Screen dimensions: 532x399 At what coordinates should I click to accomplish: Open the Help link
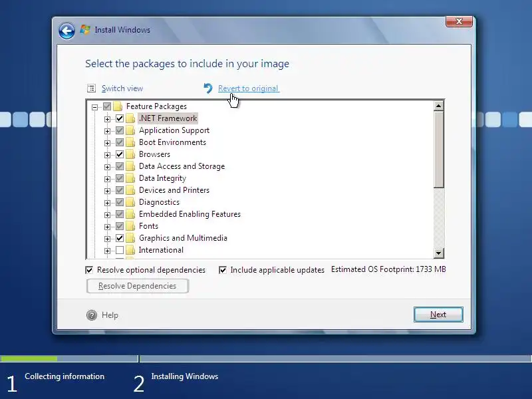[110, 315]
